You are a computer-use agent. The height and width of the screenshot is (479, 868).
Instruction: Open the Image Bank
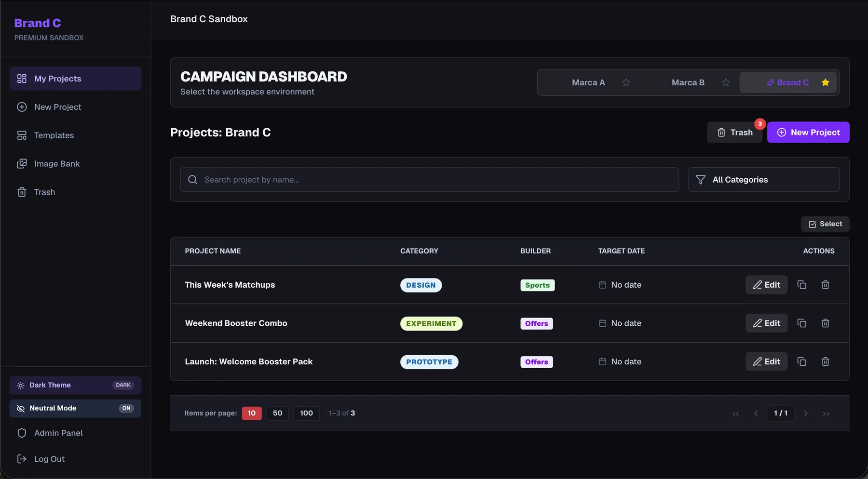[x=75, y=164]
